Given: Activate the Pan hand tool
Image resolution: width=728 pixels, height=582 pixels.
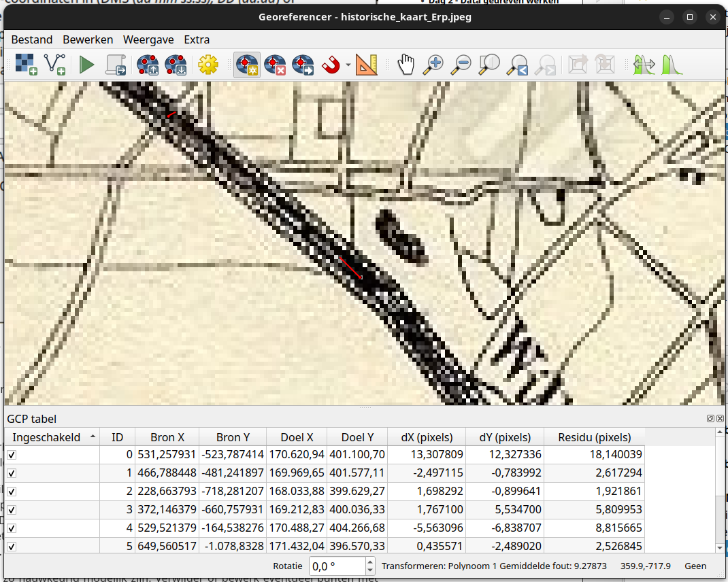Looking at the screenshot, I should tap(406, 65).
